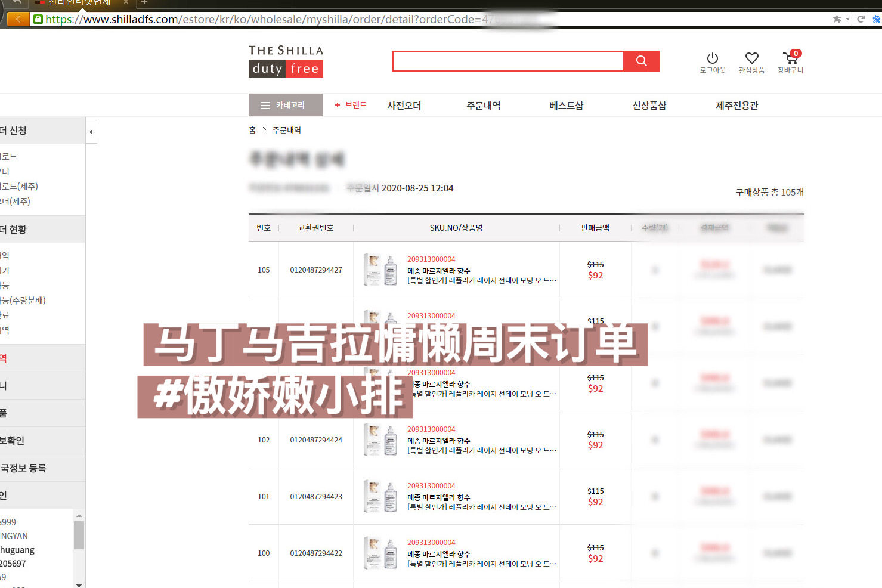Open The Shilla duty free logo homepage
Screen dimensions: 882x588
(286, 61)
